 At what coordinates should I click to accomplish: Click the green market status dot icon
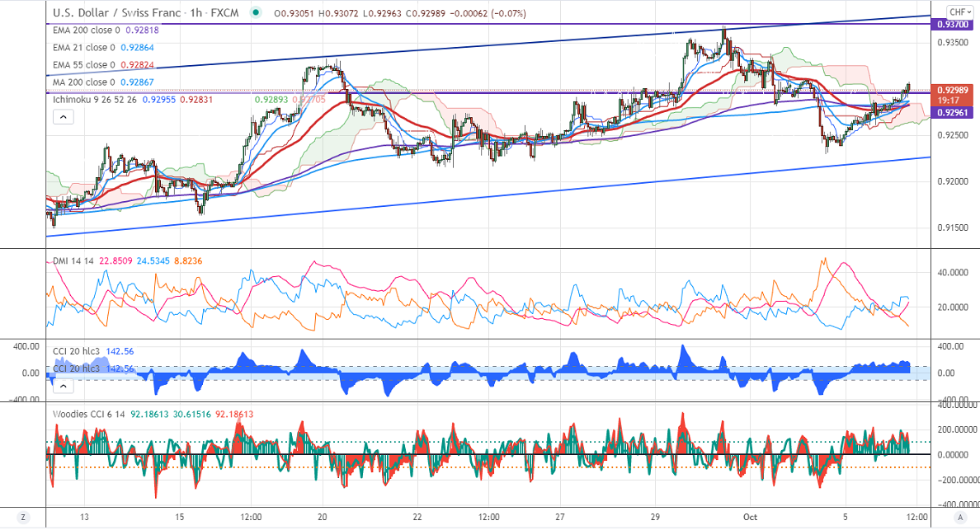click(x=256, y=12)
